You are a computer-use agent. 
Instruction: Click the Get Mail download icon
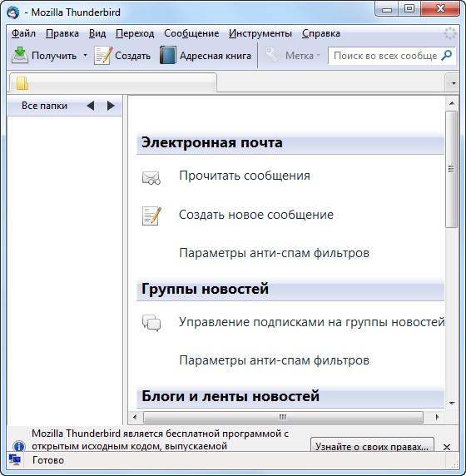(20, 55)
